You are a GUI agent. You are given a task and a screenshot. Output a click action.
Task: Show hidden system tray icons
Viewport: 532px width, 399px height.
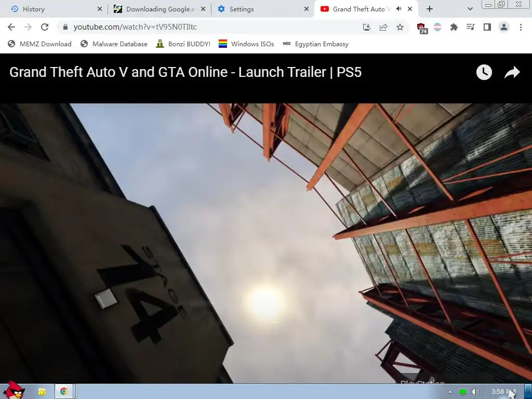[x=450, y=392]
